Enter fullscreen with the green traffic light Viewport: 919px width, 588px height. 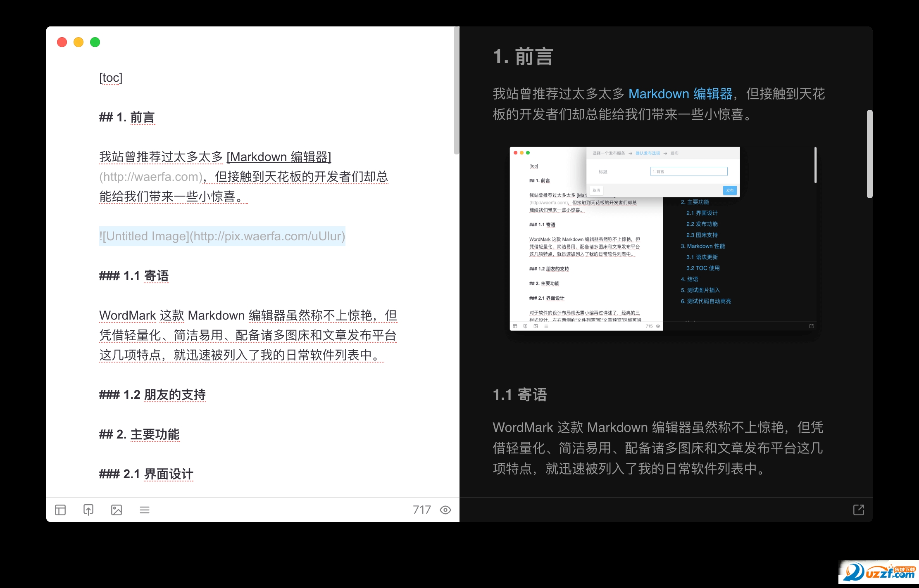click(x=95, y=42)
